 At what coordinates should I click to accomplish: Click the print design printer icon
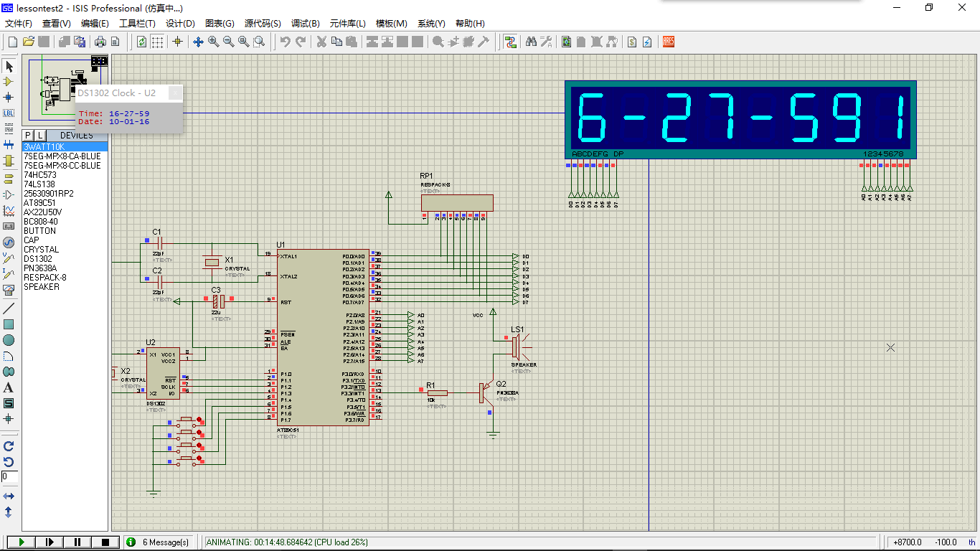(x=100, y=42)
